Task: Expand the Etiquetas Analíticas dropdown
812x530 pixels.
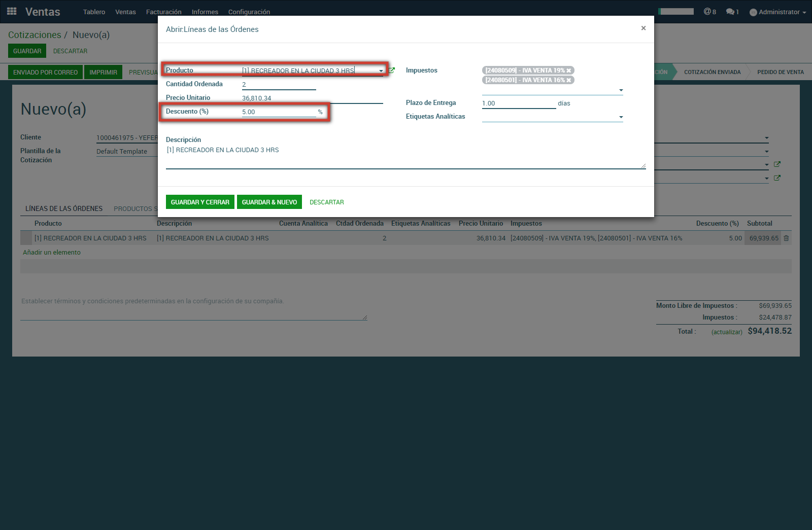Action: coord(621,117)
